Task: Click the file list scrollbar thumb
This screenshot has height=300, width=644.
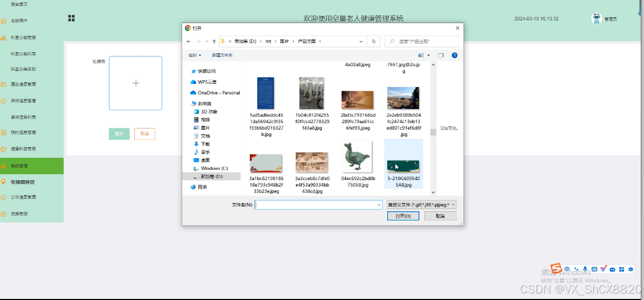Action: (433, 132)
